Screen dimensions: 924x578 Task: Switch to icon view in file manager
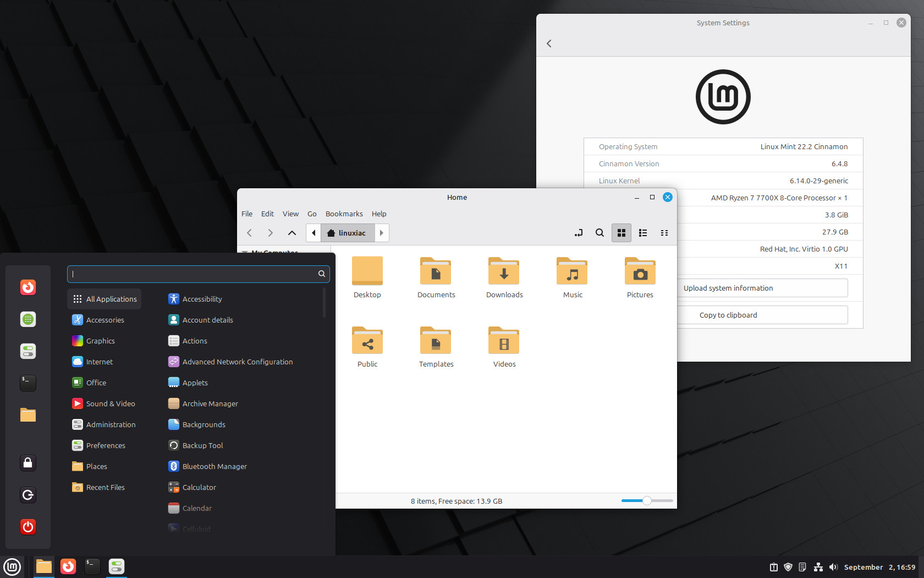coord(621,233)
